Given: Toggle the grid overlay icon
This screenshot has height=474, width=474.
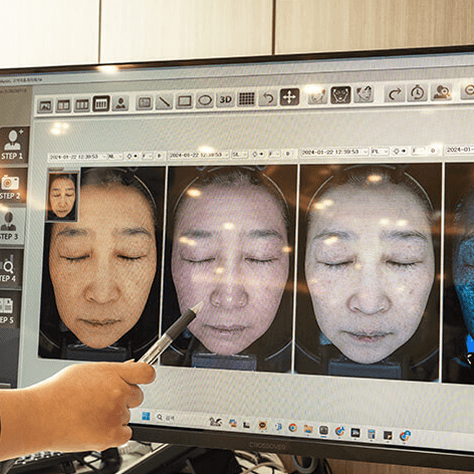Looking at the screenshot, I should click(246, 99).
